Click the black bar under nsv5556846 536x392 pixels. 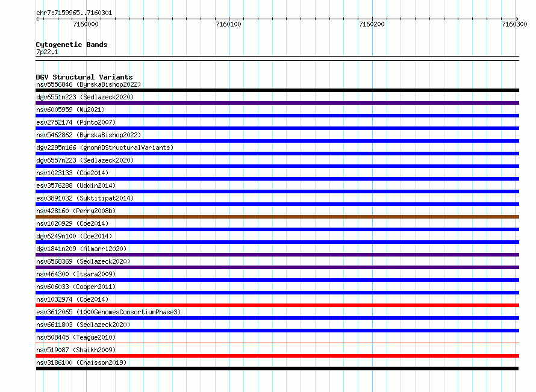[x=277, y=90]
